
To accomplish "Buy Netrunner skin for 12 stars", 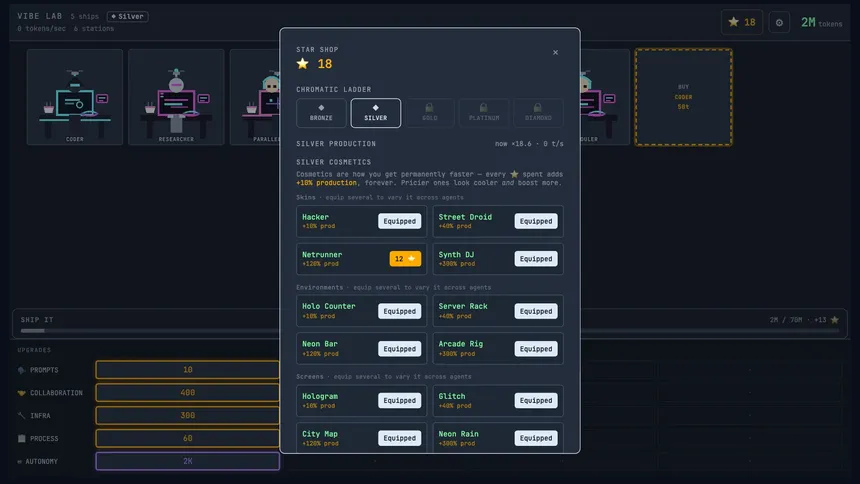I will [405, 258].
